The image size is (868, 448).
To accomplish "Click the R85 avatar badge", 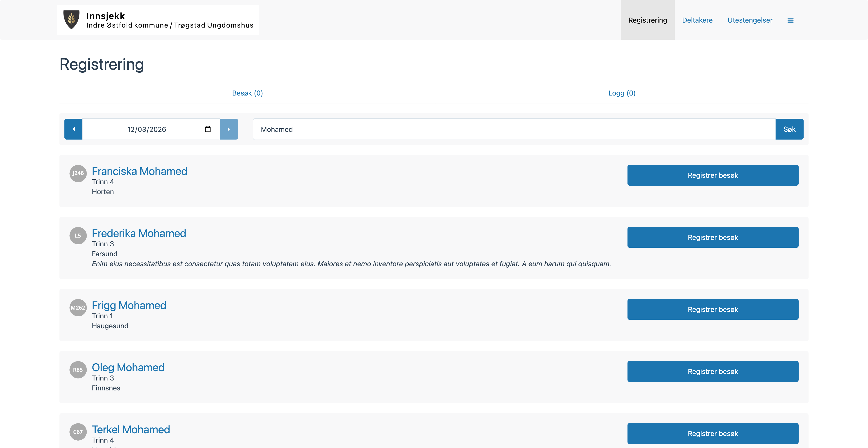I will [x=78, y=370].
